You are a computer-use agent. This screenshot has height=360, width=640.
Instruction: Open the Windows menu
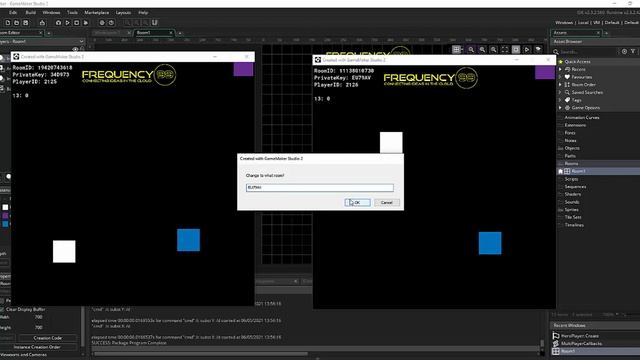[51, 13]
